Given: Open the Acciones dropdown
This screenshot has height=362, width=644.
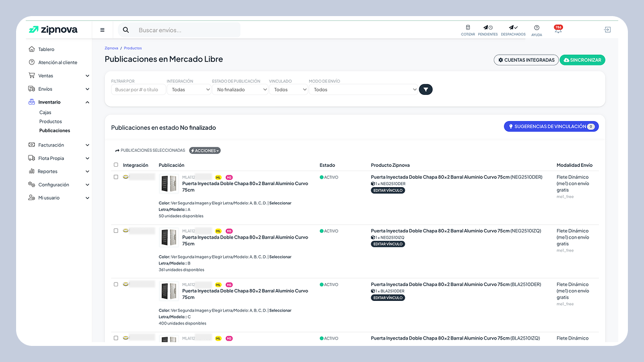Looking at the screenshot, I should (205, 151).
